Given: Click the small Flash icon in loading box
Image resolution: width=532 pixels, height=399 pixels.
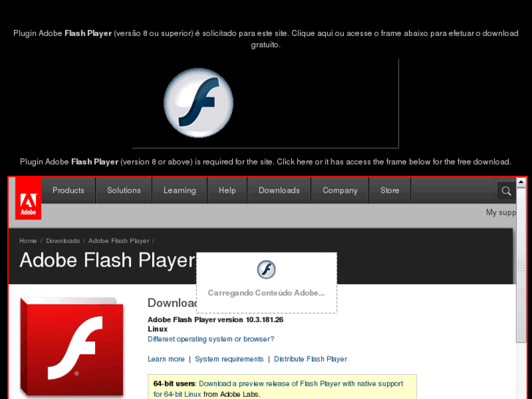Looking at the screenshot, I should (266, 269).
